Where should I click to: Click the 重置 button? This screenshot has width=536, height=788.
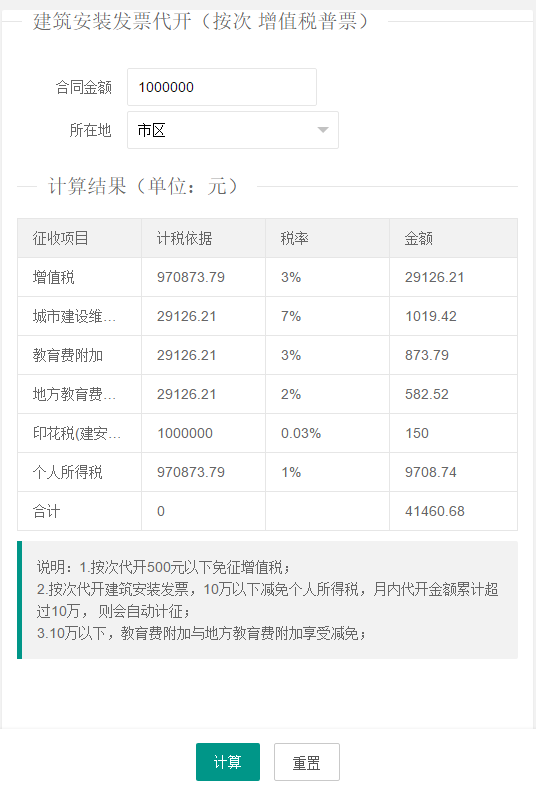306,762
